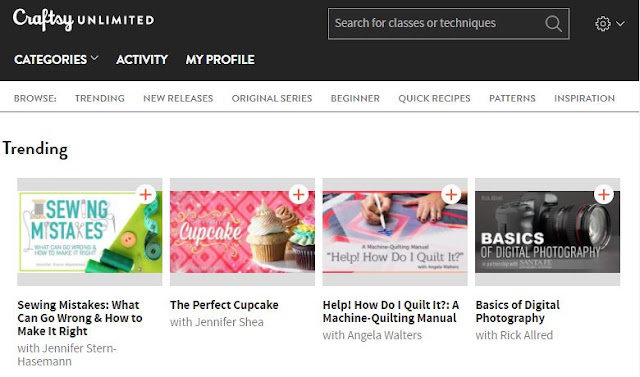Browse Trending classes
The image size is (640, 377).
pos(100,98)
